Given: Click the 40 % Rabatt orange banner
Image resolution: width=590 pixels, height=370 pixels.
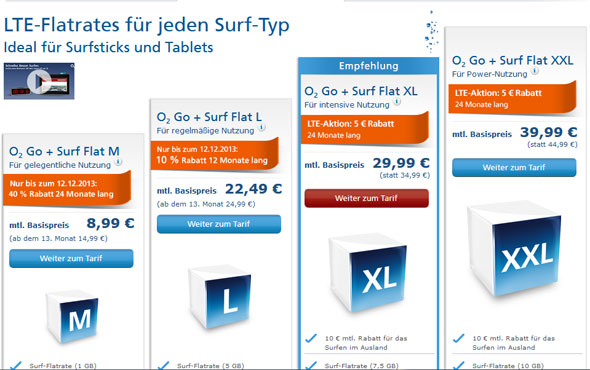Looking at the screenshot, I should pos(67,189).
